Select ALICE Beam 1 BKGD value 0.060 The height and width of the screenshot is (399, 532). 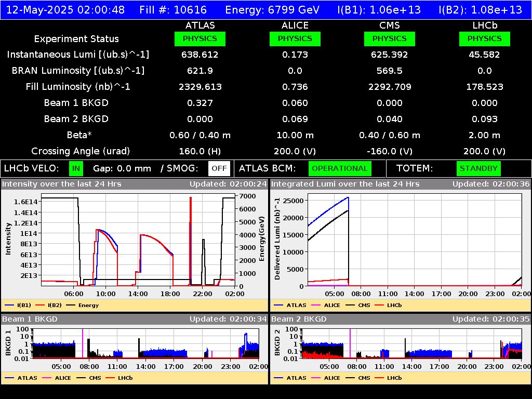(295, 103)
